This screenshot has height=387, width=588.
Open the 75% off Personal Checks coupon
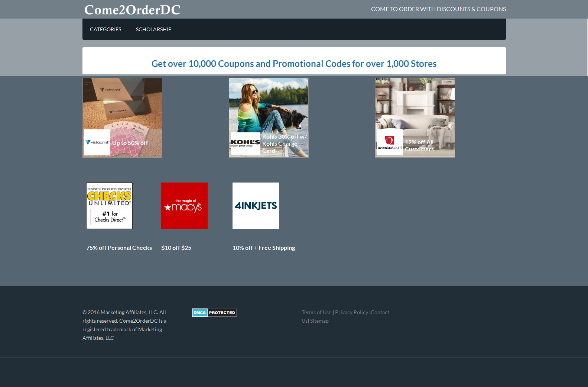119,248
